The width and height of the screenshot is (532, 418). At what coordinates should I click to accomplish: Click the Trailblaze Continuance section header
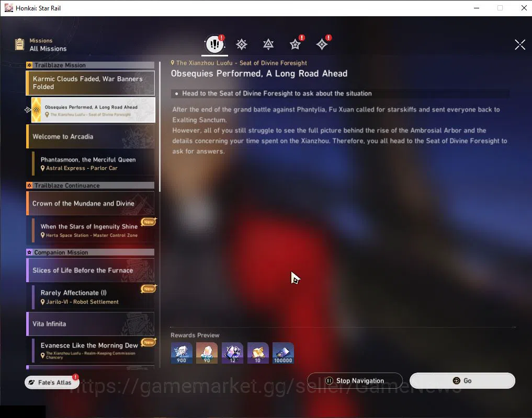coord(90,185)
